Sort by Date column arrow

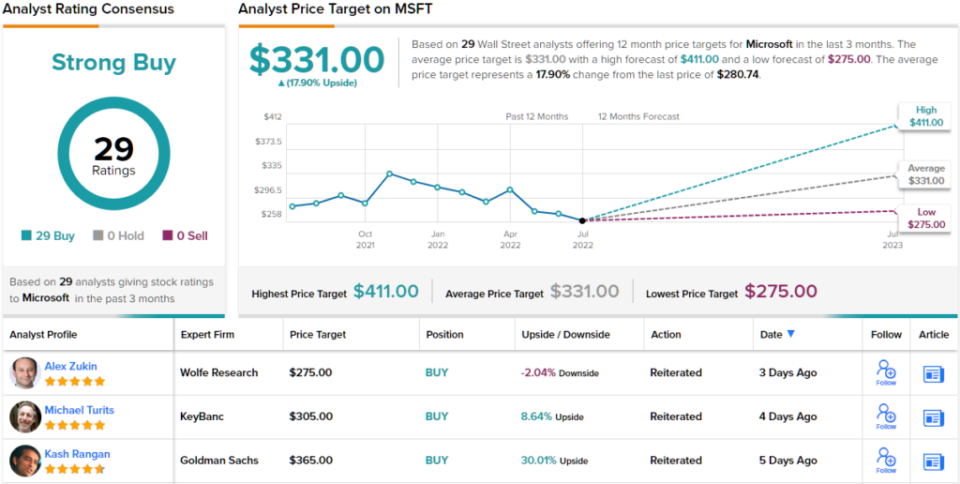coord(792,334)
